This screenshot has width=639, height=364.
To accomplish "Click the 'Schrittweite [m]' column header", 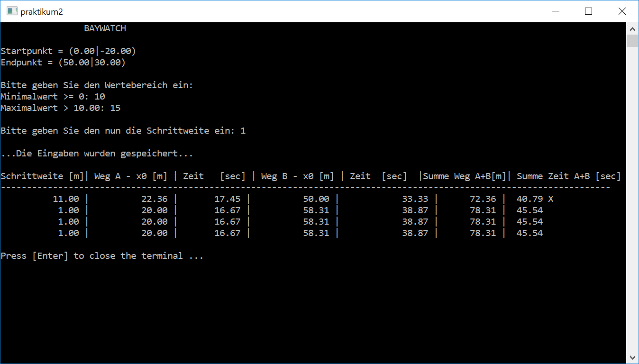I will coord(42,176).
